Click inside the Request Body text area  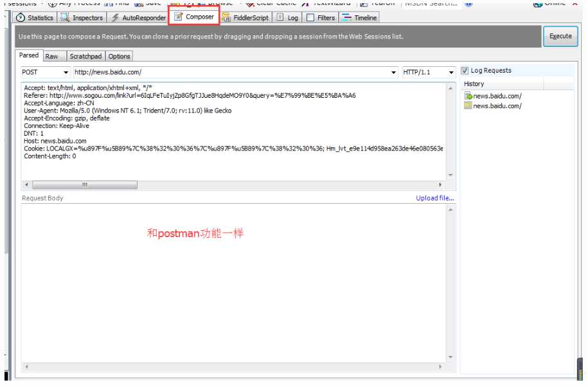233,283
